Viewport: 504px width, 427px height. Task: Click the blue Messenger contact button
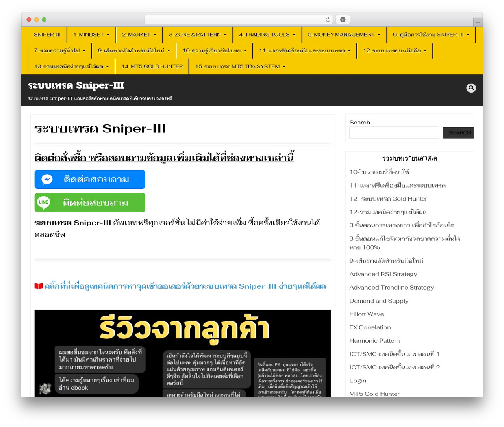click(x=90, y=179)
